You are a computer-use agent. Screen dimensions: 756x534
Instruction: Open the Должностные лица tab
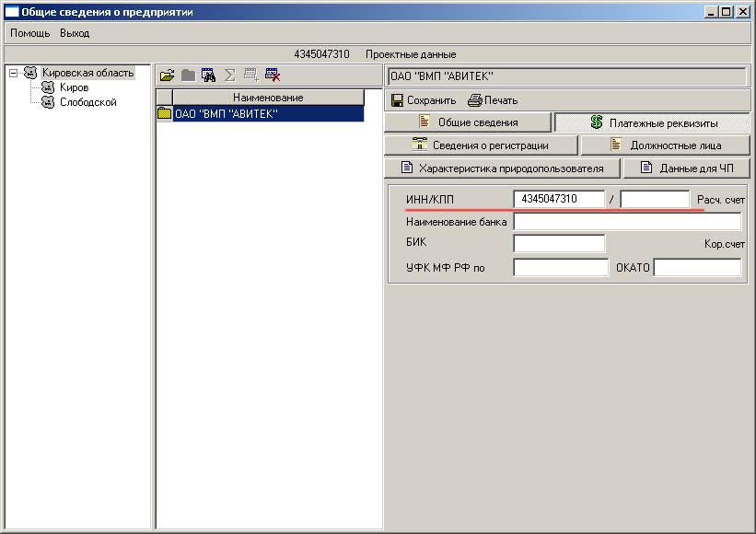pyautogui.click(x=665, y=145)
